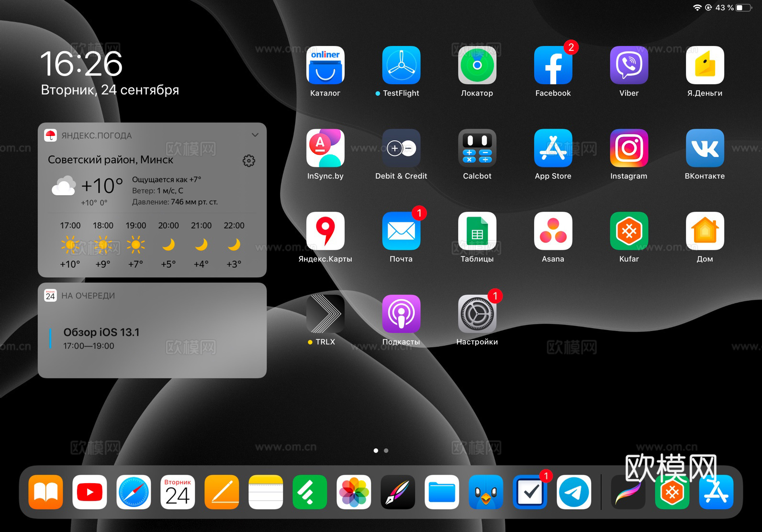762x532 pixels.
Task: Open the Kufar app from the home screen grid
Action: click(629, 231)
